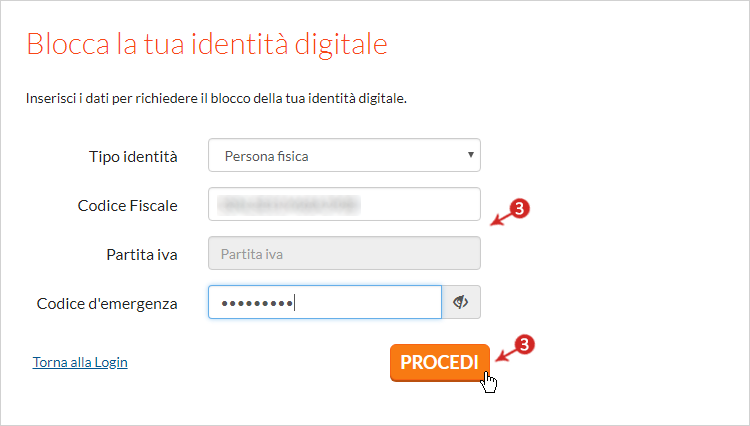Click the dropdown arrow beside Persona fisica
The image size is (750, 426).
pyautogui.click(x=471, y=155)
